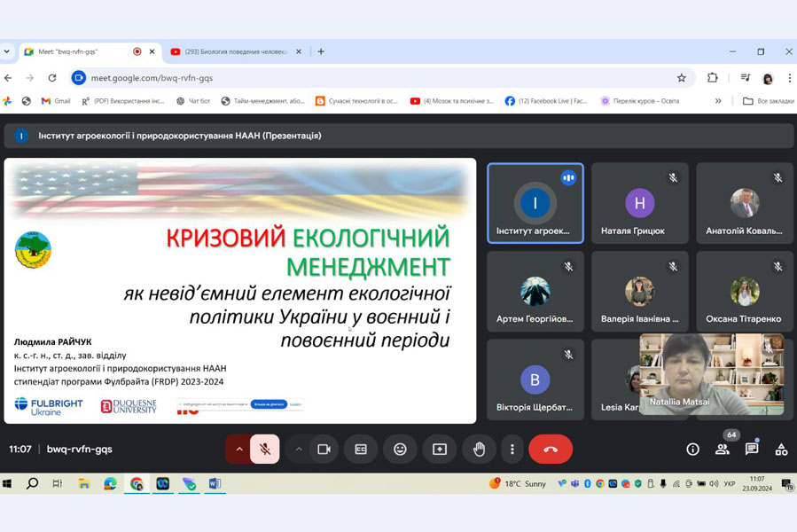Select Валерія Іванівна participant tile
The height and width of the screenshot is (532, 797).
tap(639, 292)
